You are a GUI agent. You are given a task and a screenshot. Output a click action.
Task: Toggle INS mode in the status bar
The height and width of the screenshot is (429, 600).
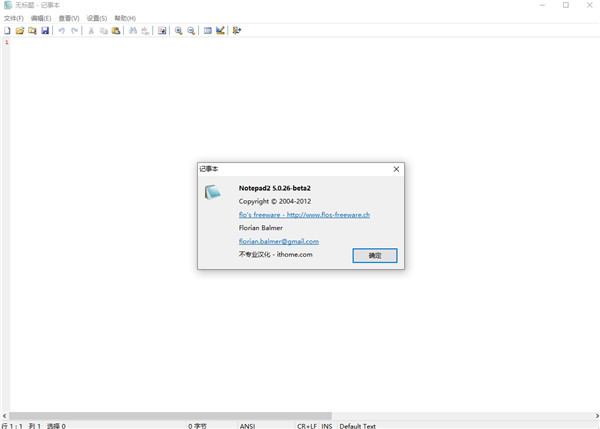[x=327, y=425]
